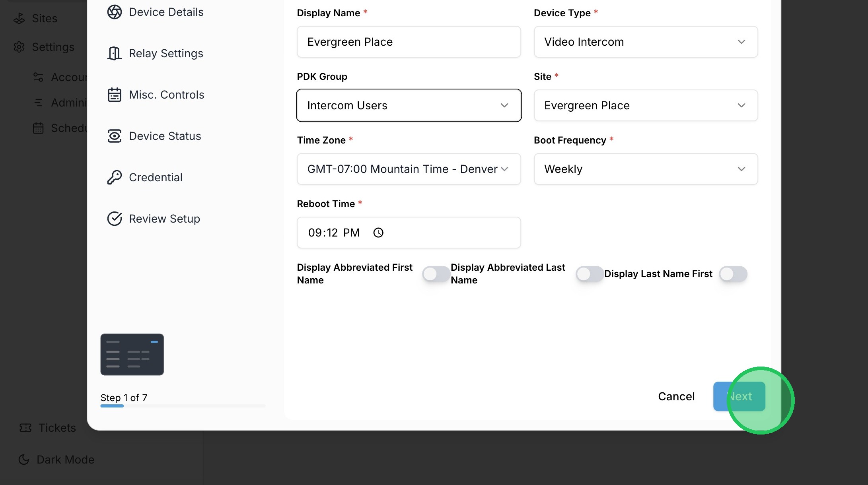Enable Display Abbreviated First Name toggle
Screen dimensions: 868x485
pos(436,274)
